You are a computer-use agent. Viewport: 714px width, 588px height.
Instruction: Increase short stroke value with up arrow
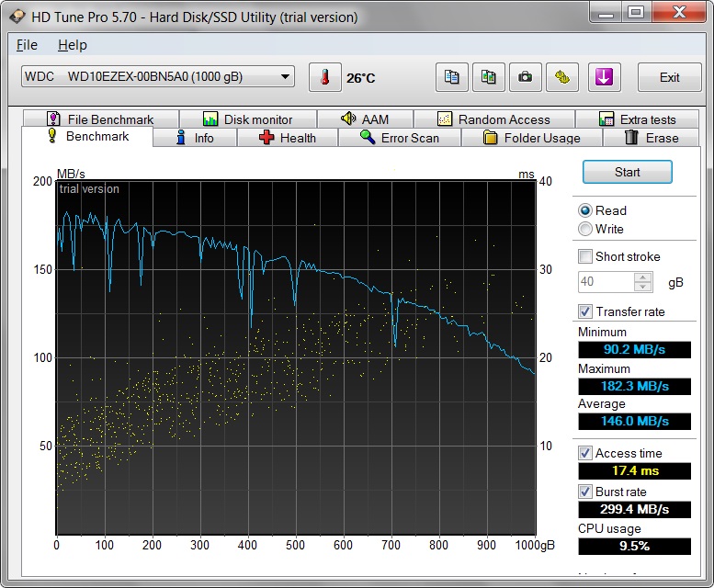pos(643,277)
